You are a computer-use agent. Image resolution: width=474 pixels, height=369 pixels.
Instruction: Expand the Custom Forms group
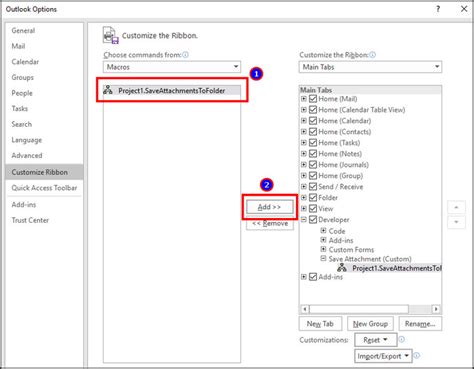[323, 249]
